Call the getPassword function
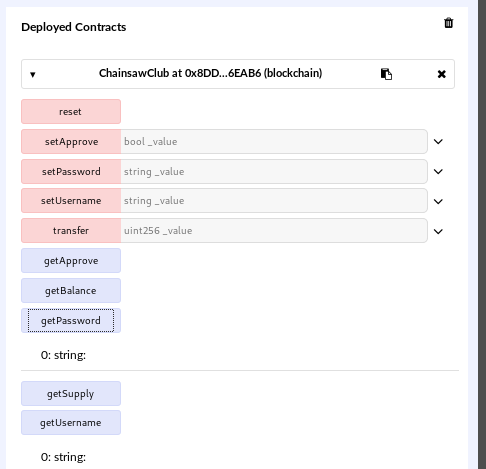 pyautogui.click(x=71, y=321)
